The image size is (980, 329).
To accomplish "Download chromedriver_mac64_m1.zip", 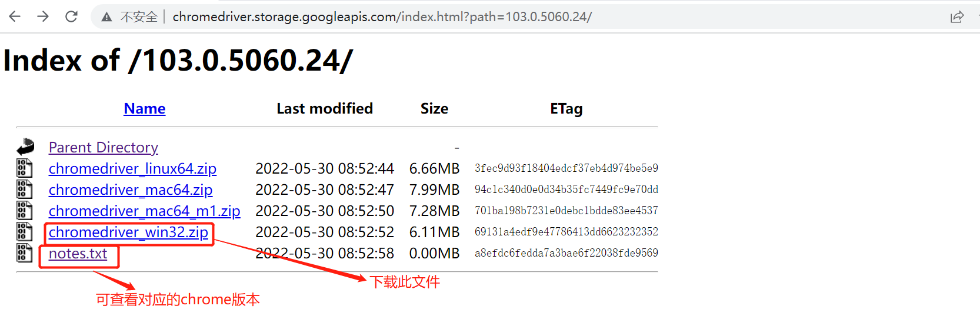I will tap(144, 211).
